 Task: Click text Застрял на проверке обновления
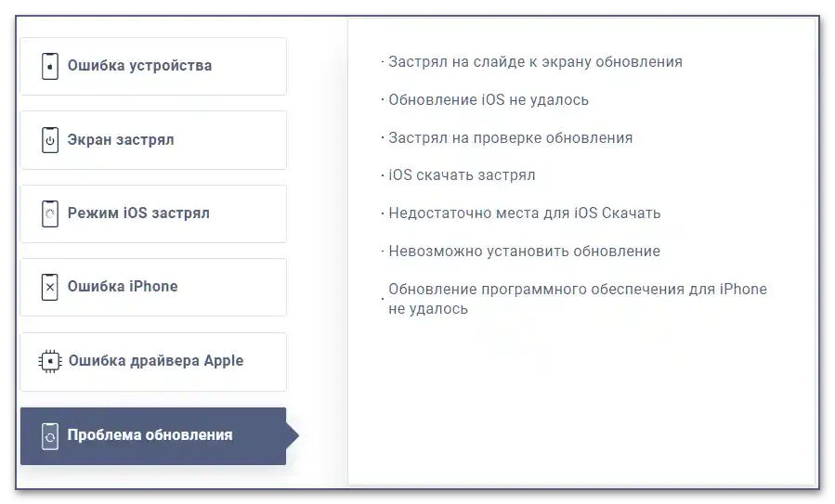pos(510,138)
